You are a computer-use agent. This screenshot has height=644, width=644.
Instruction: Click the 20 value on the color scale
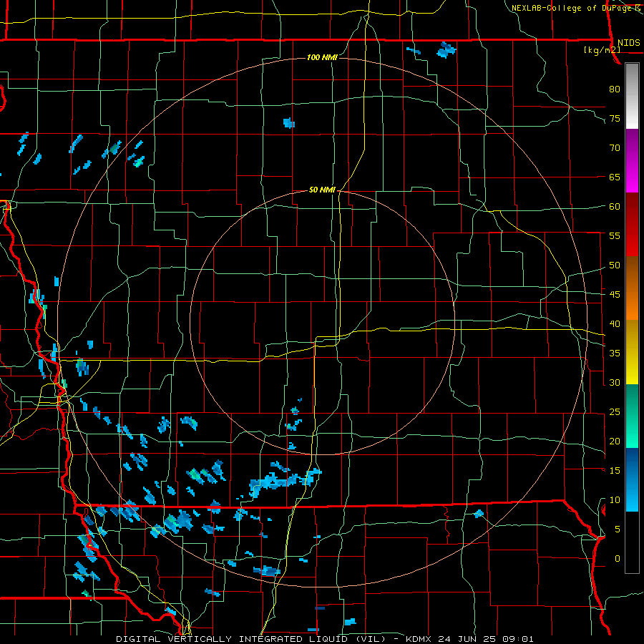615,441
